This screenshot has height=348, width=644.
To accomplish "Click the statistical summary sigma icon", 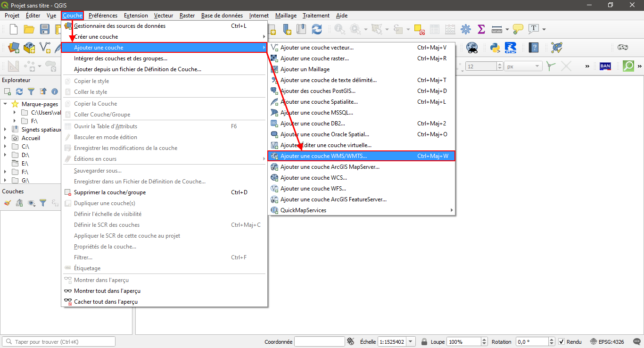I will click(x=481, y=29).
